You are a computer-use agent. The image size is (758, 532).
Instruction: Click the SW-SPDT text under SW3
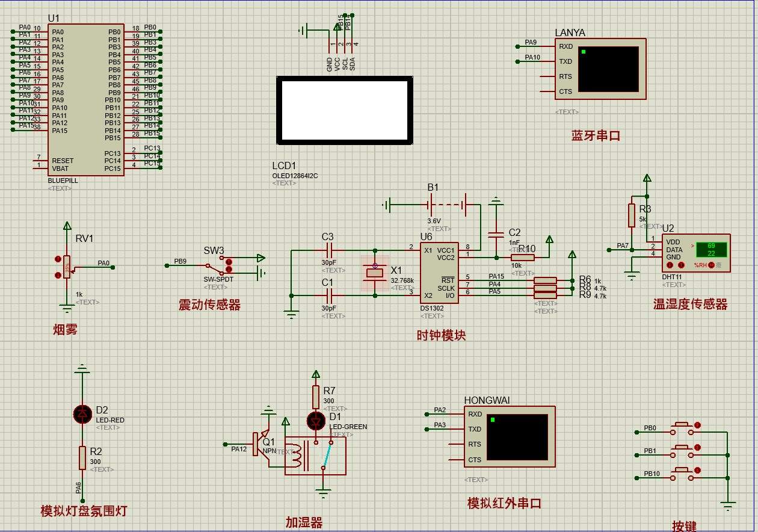coord(218,280)
